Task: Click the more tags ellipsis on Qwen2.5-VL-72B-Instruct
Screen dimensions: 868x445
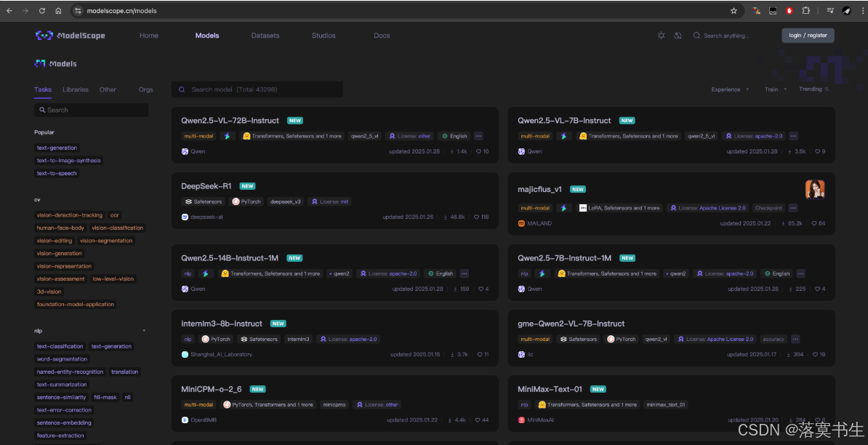Action: (x=478, y=135)
